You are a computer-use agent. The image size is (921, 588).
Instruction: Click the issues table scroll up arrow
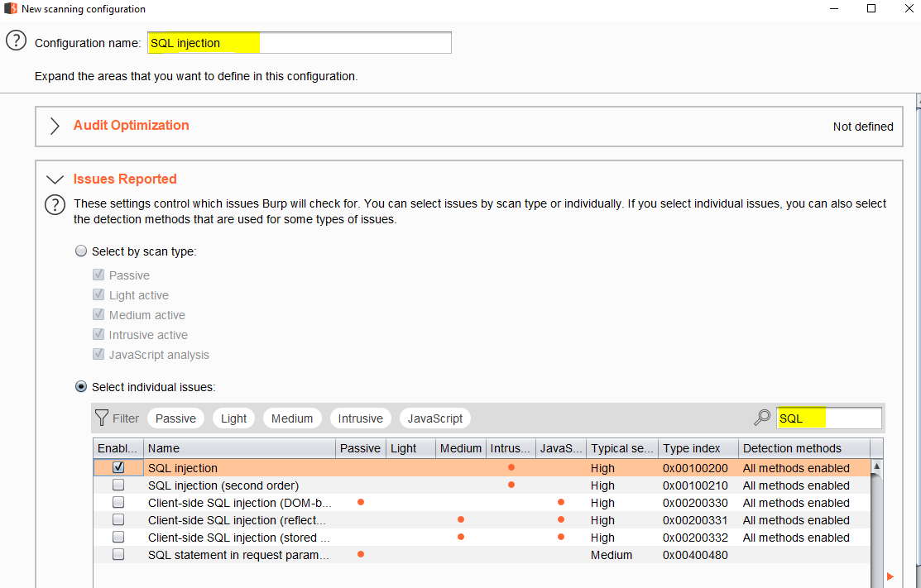point(876,466)
